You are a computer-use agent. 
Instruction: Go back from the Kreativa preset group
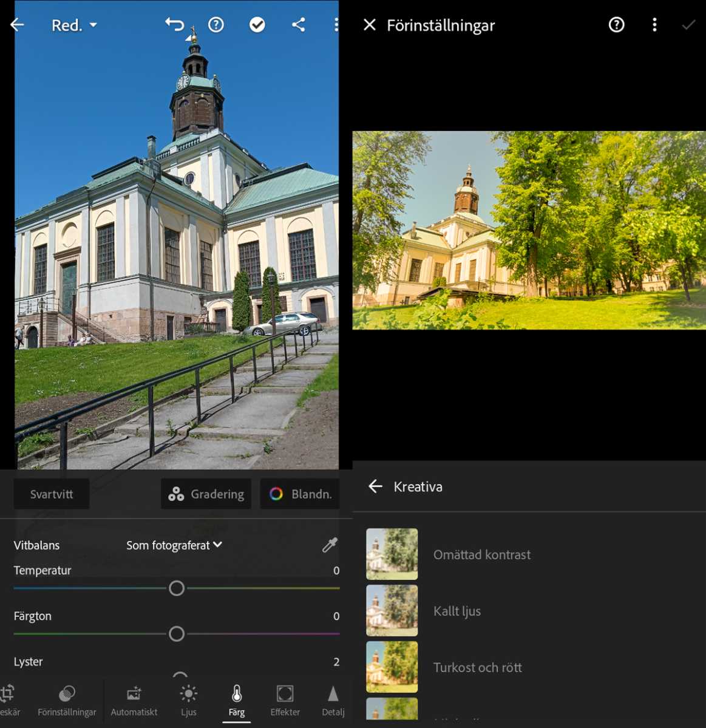coord(375,486)
